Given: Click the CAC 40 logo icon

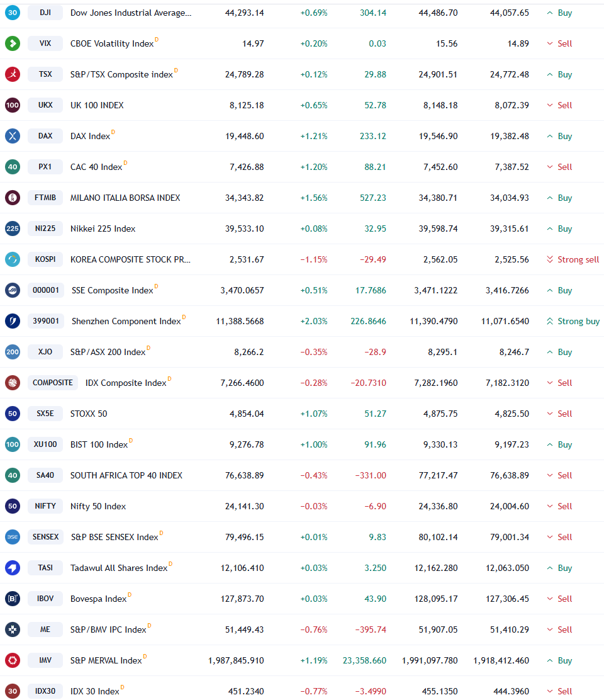Looking at the screenshot, I should click(13, 167).
